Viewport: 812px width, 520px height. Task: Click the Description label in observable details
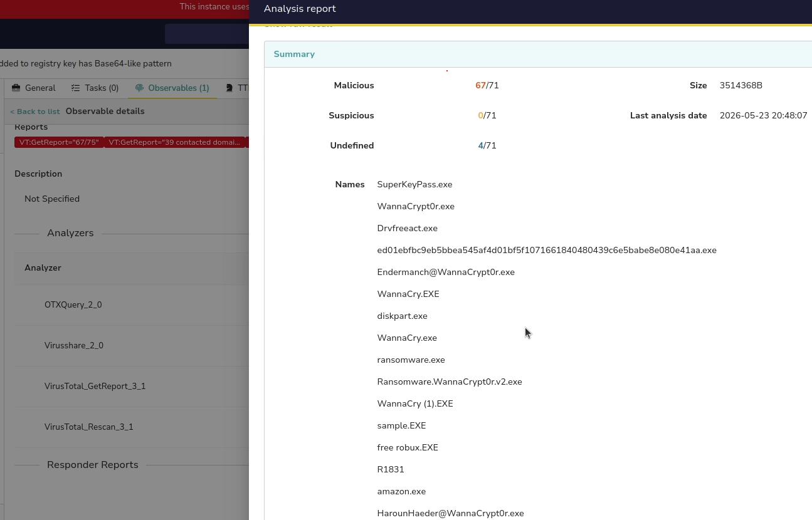(x=38, y=174)
